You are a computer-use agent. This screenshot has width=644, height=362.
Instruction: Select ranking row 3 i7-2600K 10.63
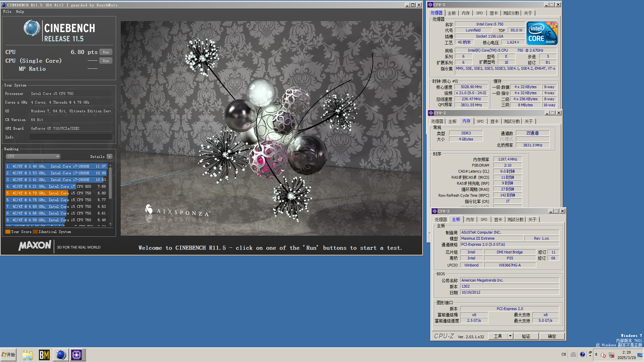click(56, 180)
